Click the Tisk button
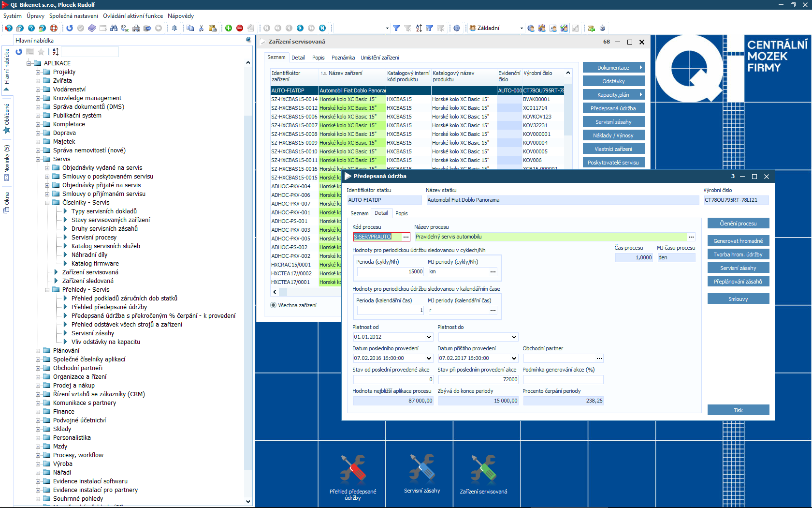This screenshot has width=812, height=508. pyautogui.click(x=738, y=410)
